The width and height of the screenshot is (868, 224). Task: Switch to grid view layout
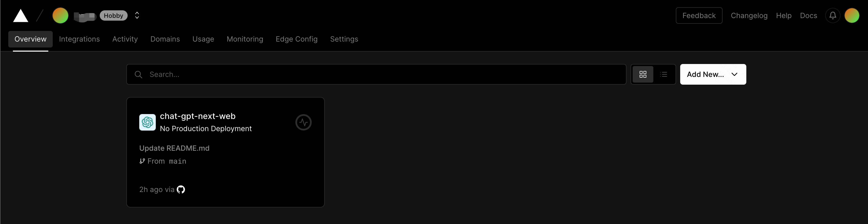(x=643, y=74)
